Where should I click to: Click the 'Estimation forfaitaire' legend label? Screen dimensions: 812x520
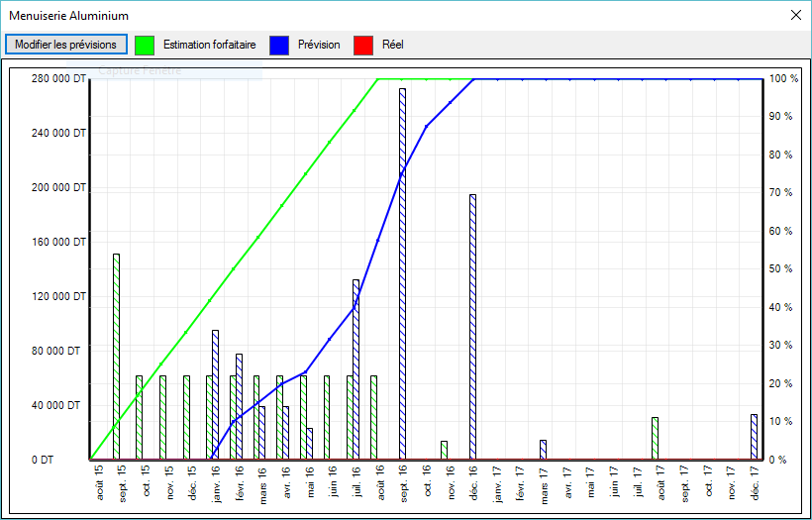point(210,45)
